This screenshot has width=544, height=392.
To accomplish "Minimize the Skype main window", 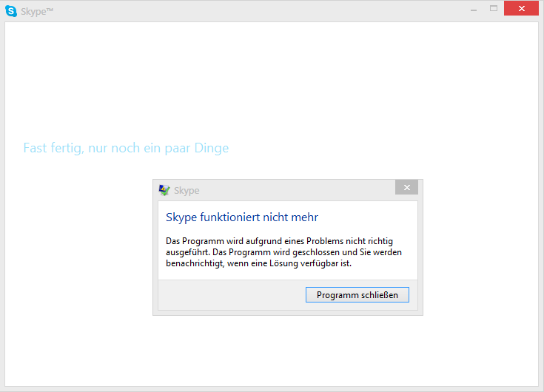I will pos(474,9).
